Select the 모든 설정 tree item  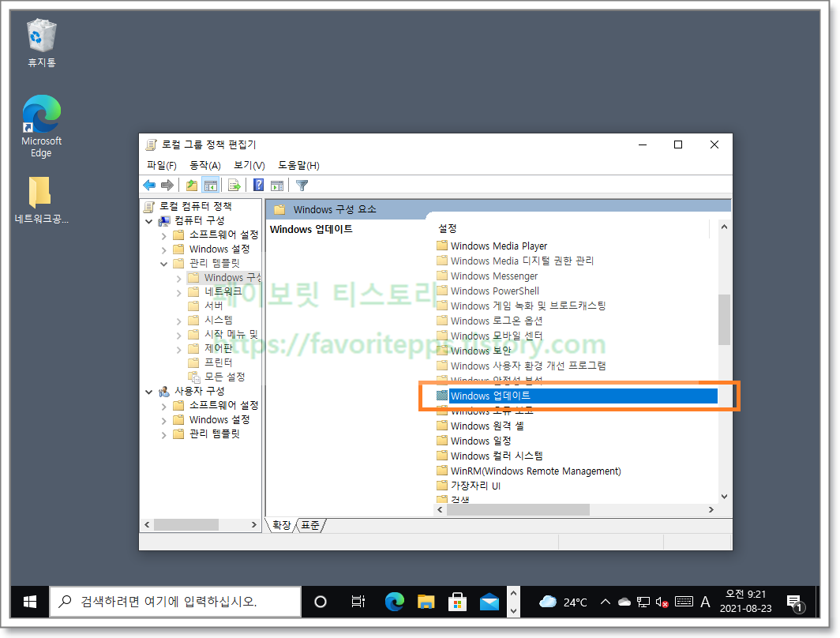(216, 377)
